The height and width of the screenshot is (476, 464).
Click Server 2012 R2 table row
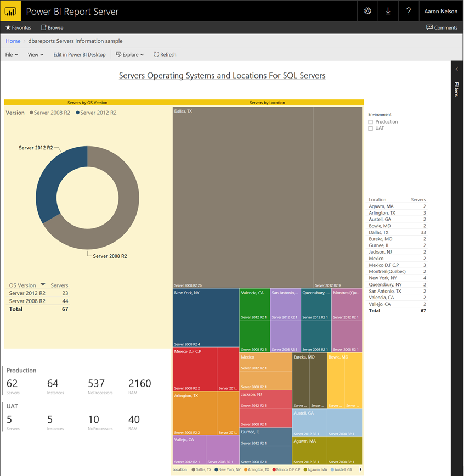click(x=38, y=293)
